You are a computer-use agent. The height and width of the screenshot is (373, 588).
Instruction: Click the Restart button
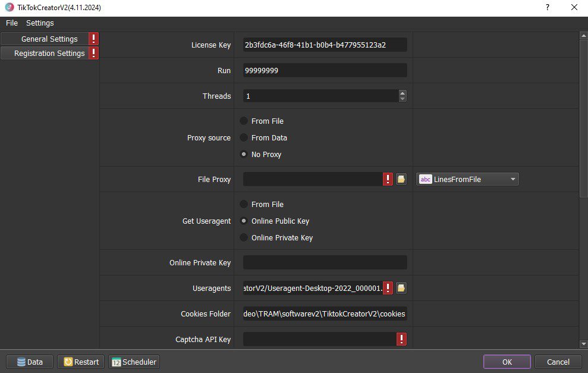coord(81,362)
